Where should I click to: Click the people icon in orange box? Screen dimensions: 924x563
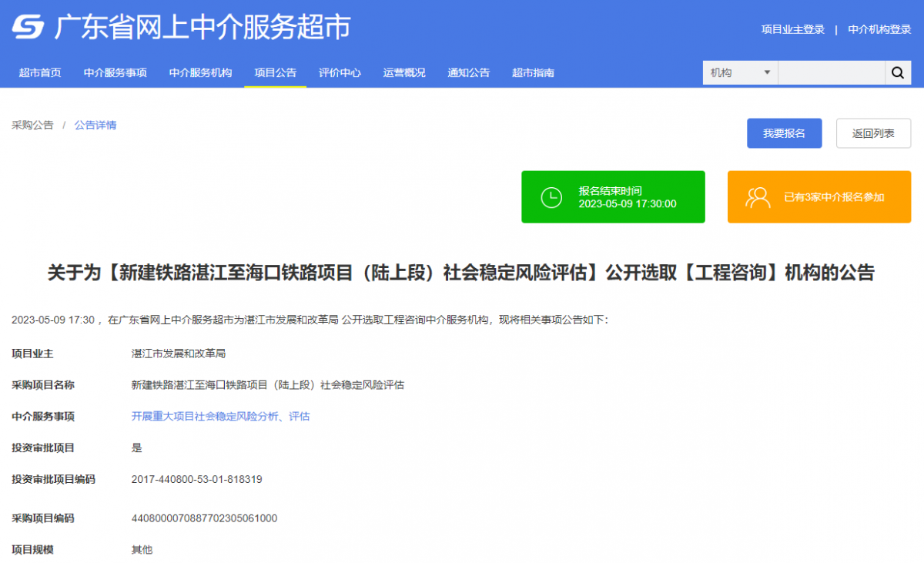tap(758, 197)
